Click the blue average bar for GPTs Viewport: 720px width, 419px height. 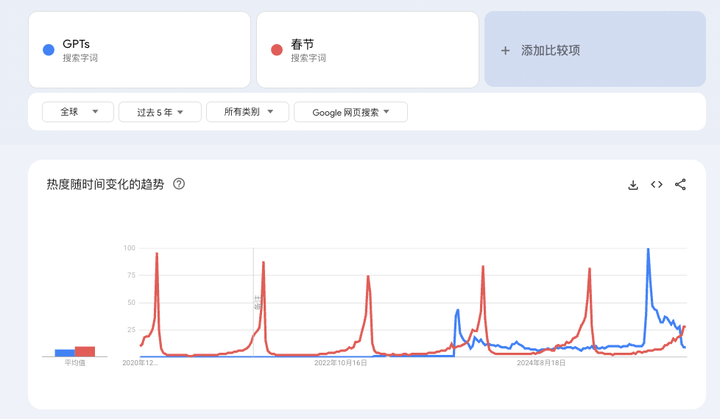point(65,352)
